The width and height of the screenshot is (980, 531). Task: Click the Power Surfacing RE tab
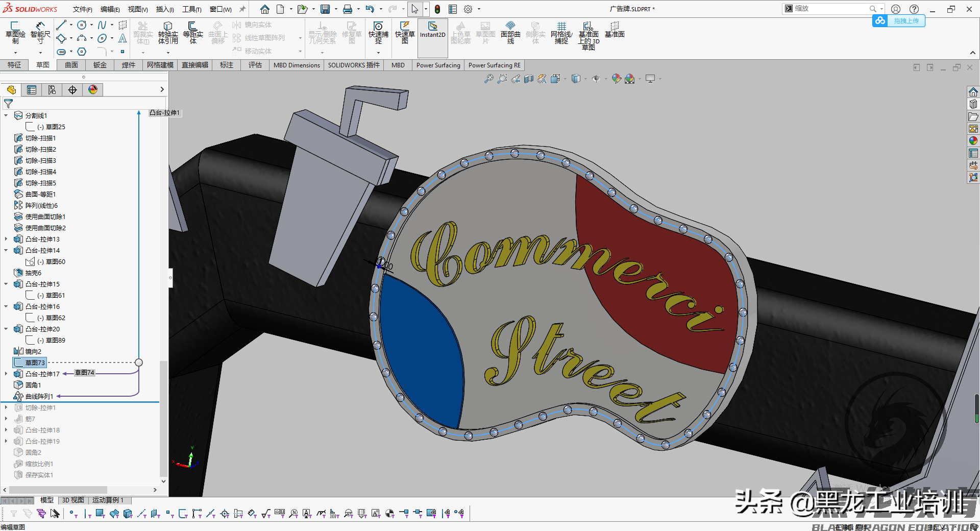click(x=494, y=65)
